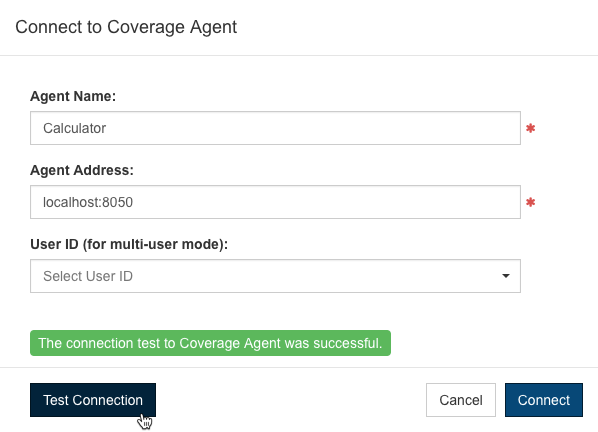Dismiss the dialog with Cancel
598x432 pixels.
[x=461, y=400]
